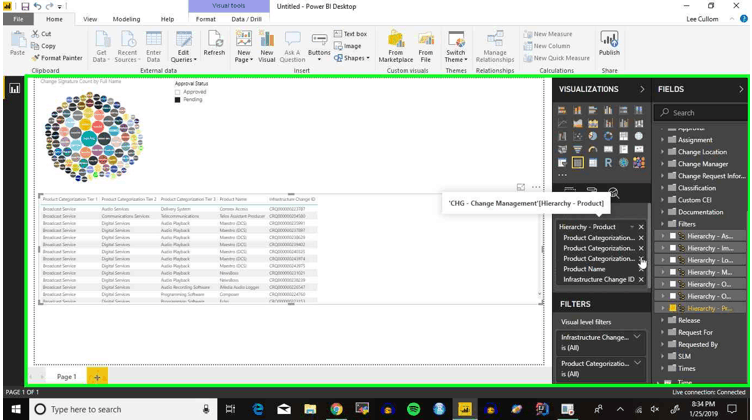This screenshot has height=420, width=752.
Task: Select the Stacked bar chart visualization
Action: [562, 110]
